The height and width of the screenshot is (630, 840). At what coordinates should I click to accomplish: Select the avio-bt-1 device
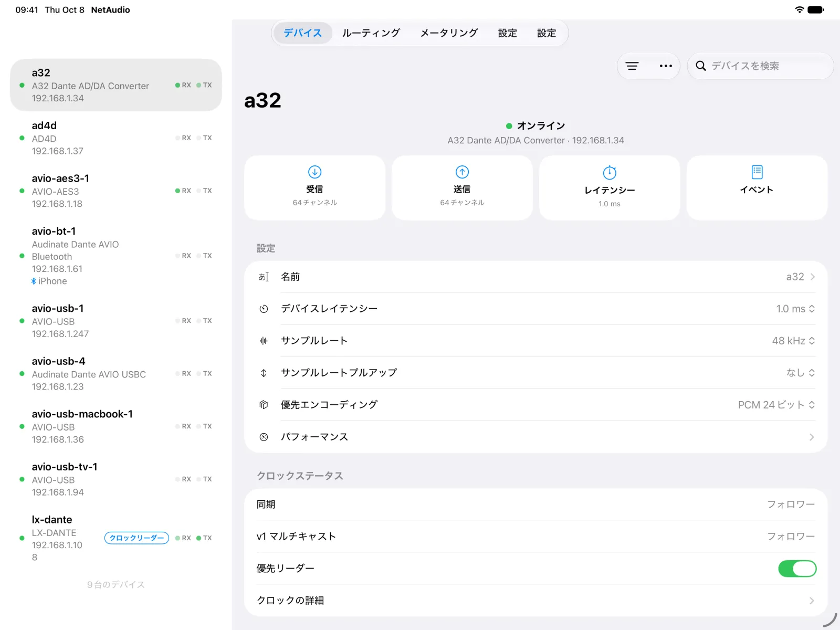[x=116, y=256]
